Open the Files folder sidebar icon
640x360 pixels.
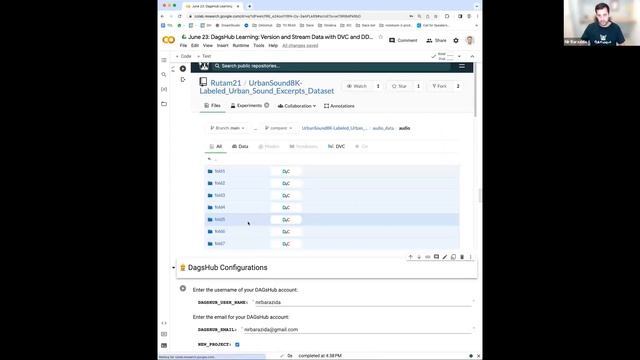[x=164, y=104]
